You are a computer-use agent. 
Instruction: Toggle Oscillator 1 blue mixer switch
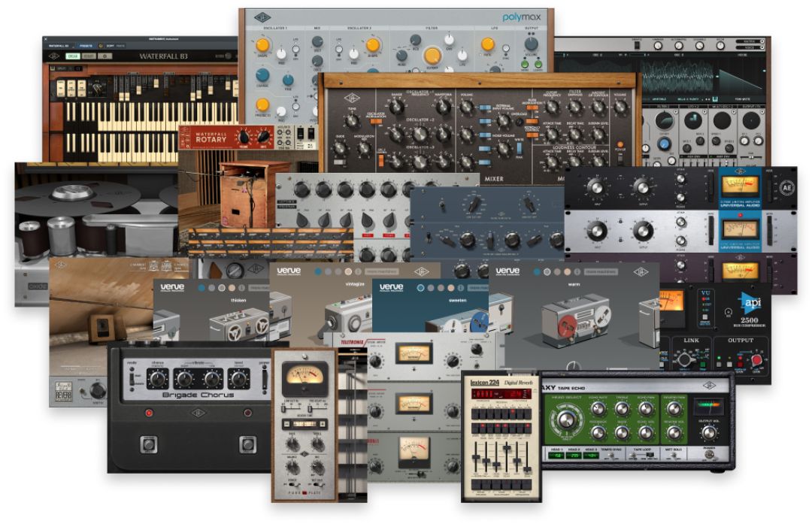tap(485, 108)
